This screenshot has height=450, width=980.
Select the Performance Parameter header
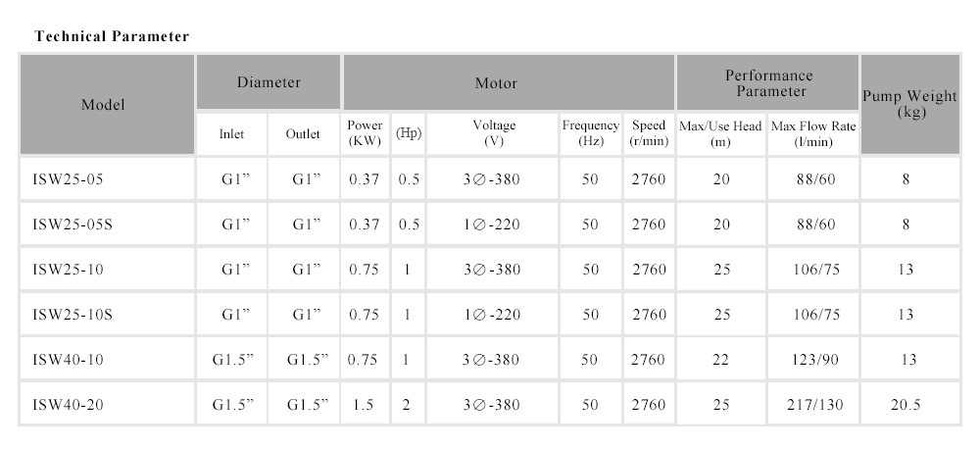tap(768, 83)
